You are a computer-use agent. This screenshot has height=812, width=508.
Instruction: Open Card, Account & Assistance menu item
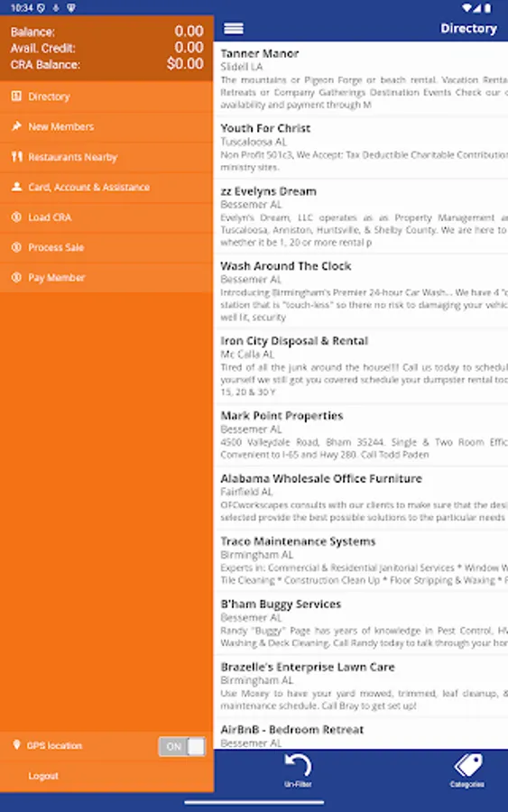click(106, 187)
